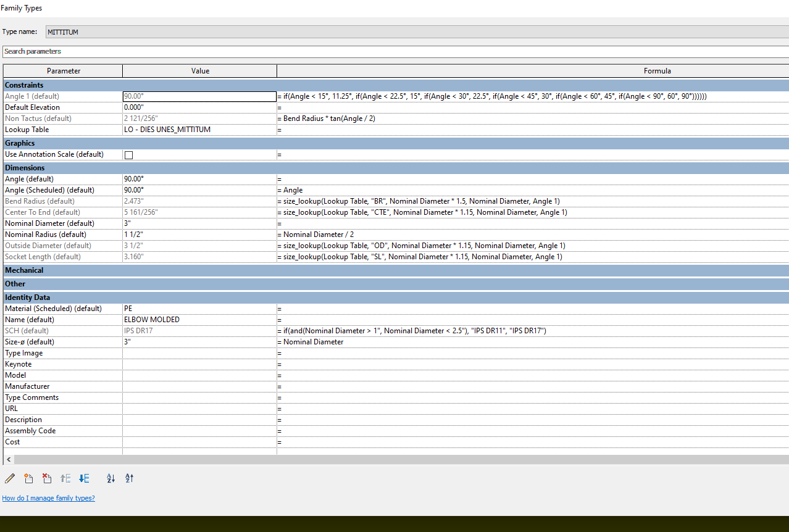Sort parameters in descending order

129,478
